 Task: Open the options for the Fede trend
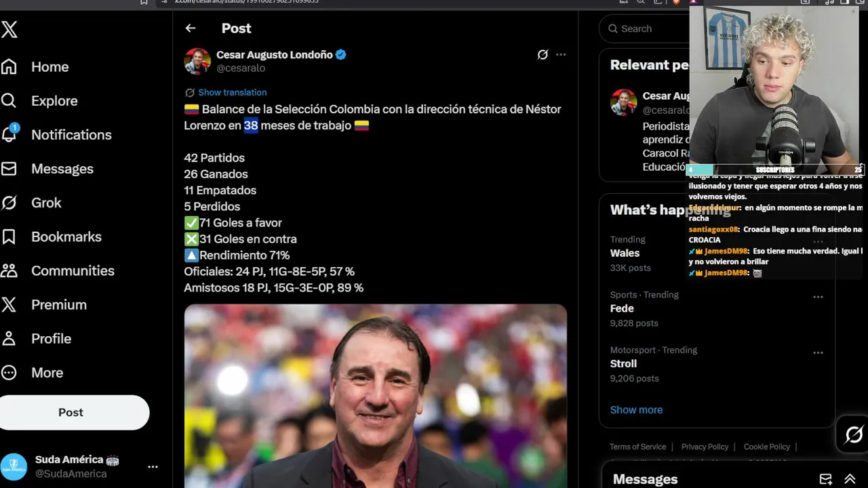point(818,297)
